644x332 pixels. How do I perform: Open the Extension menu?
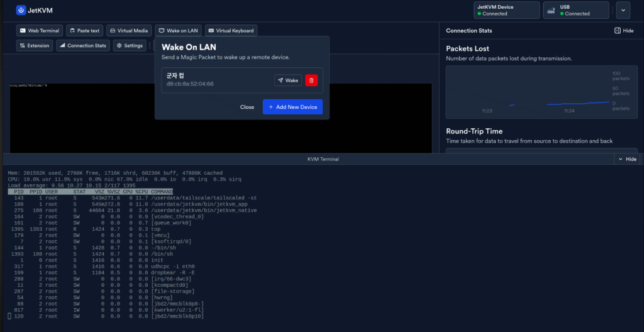(35, 46)
